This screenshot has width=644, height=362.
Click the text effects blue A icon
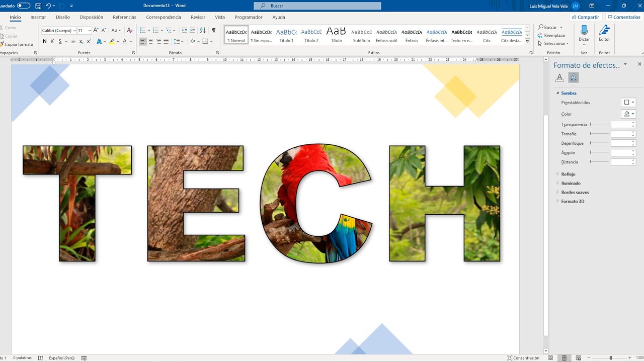pos(99,41)
